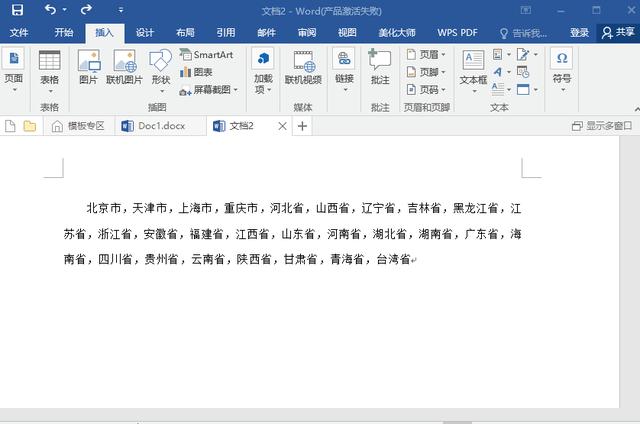The image size is (640, 424).
Task: Open the 形状 shapes gallery
Action: tap(160, 71)
